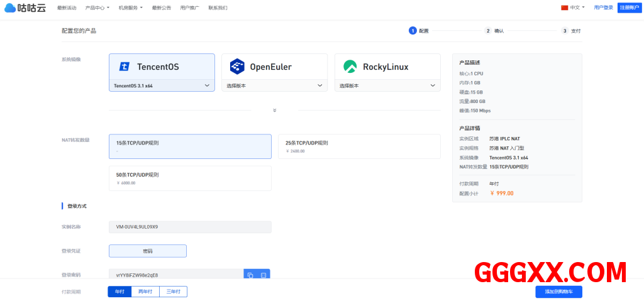This screenshot has height=301, width=644.
Task: Click the 咕咕云 cloud logo
Action: coord(25,8)
